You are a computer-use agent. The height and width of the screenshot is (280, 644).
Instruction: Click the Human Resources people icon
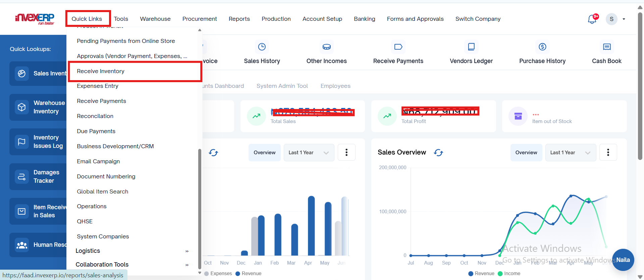pos(22,245)
